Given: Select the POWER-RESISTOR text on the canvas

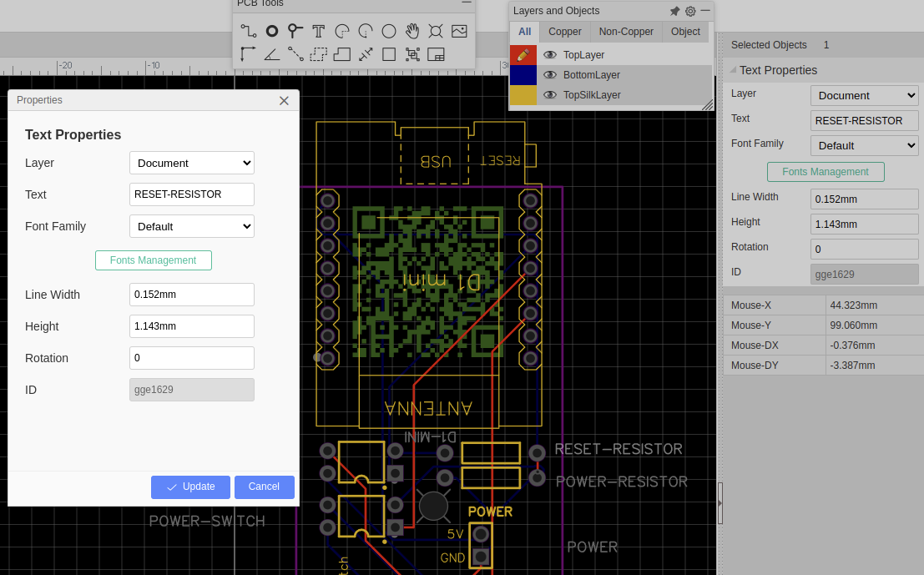Looking at the screenshot, I should 622,482.
